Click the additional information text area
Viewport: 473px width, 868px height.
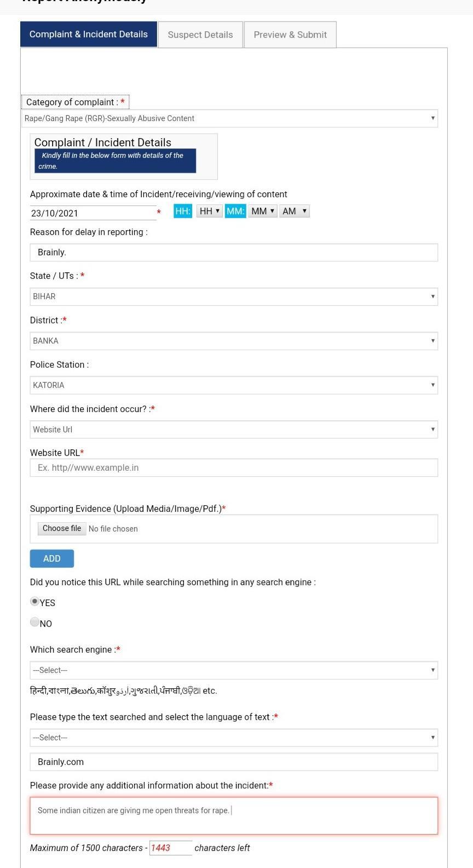point(234,815)
